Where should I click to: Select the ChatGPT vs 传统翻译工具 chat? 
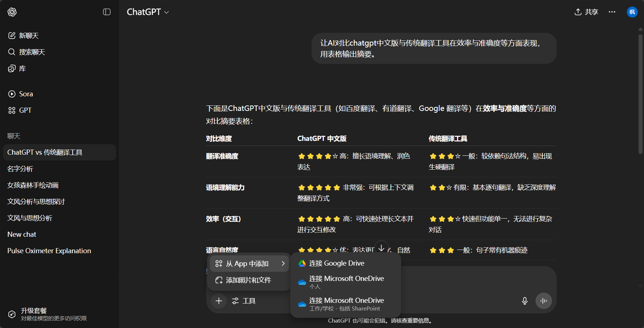pos(59,152)
